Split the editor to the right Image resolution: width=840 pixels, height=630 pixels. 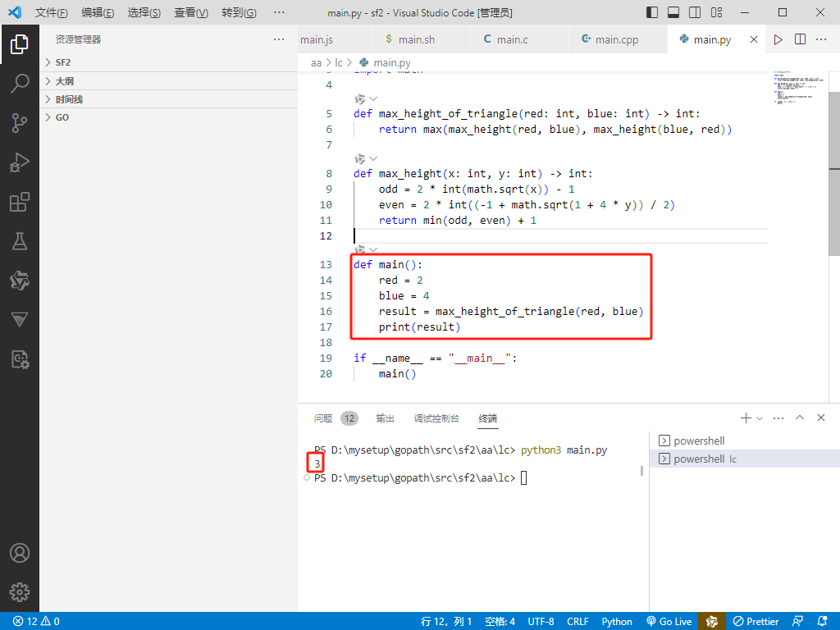[800, 39]
